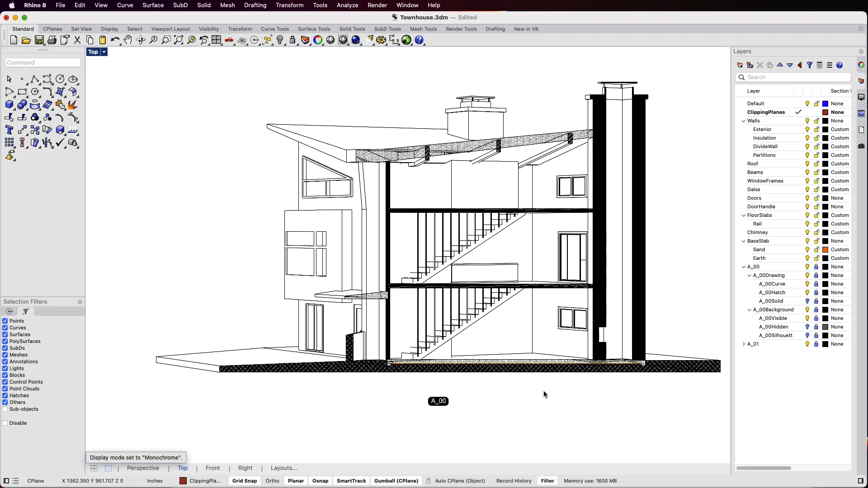This screenshot has height=488, width=868.
Task: Expand the A_01 layer group
Action: coord(744,344)
